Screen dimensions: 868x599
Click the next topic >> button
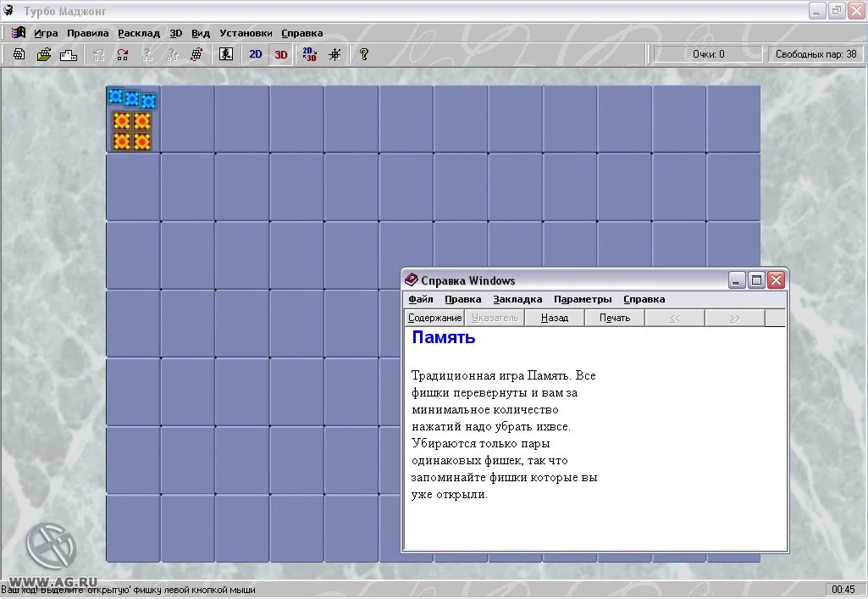734,318
